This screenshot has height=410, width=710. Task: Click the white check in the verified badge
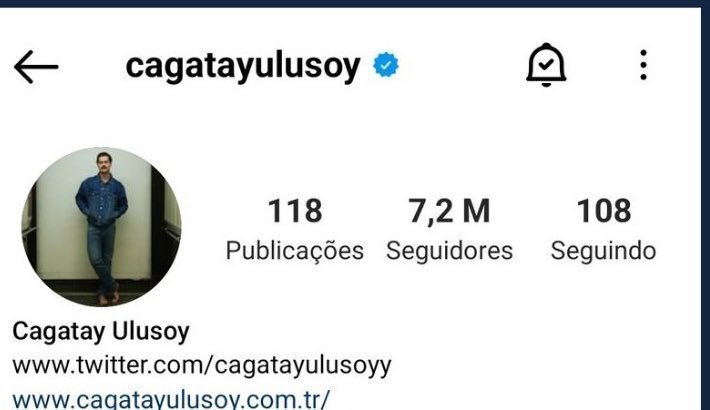pos(386,65)
